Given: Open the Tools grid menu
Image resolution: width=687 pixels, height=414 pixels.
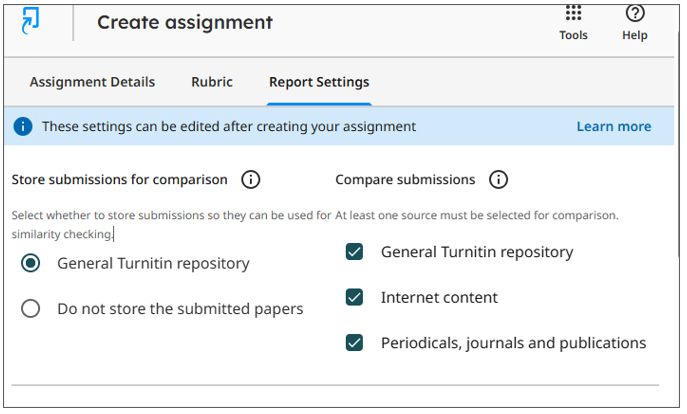Looking at the screenshot, I should (x=573, y=23).
